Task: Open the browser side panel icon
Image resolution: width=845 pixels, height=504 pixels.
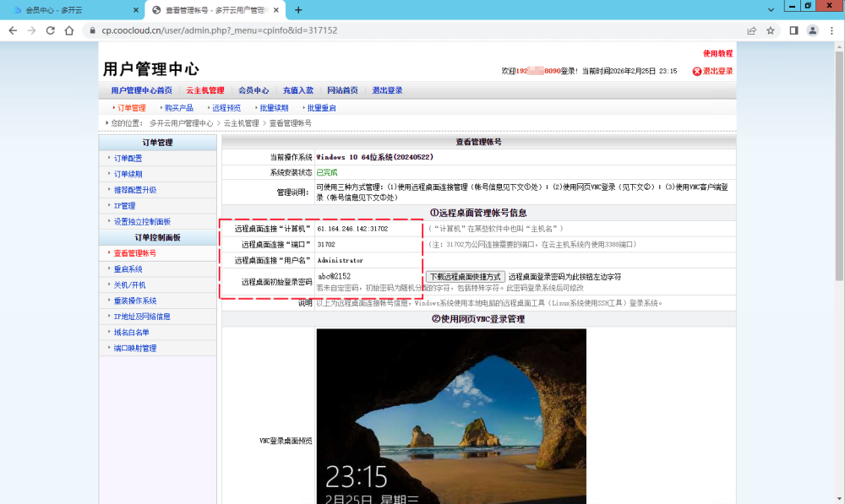Action: (793, 30)
